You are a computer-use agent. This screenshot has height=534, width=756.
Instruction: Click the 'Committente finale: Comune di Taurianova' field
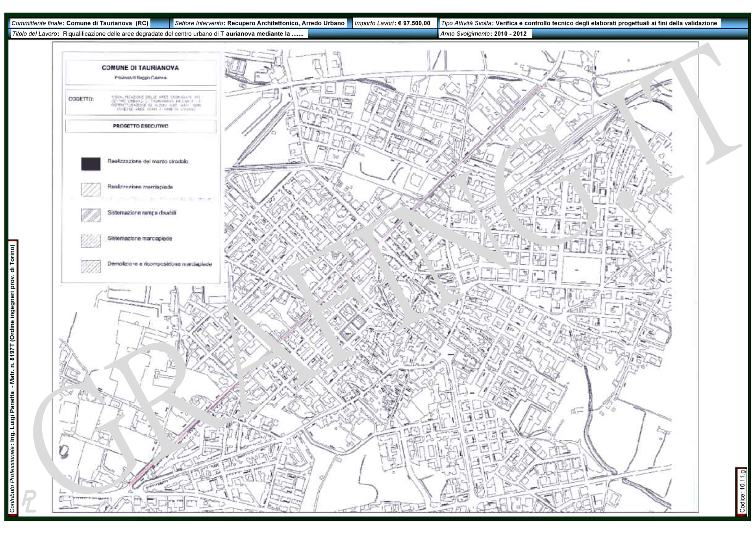[80, 23]
